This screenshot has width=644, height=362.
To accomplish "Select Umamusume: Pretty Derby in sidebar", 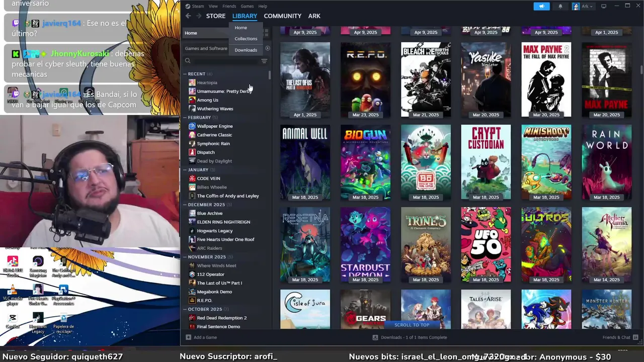I will coord(224,92).
